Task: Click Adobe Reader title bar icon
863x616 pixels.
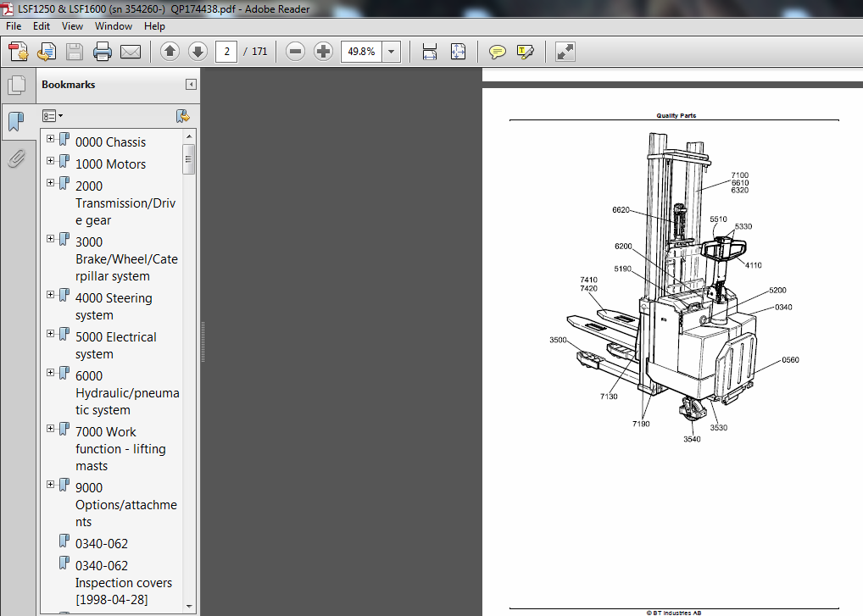Action: pyautogui.click(x=7, y=8)
